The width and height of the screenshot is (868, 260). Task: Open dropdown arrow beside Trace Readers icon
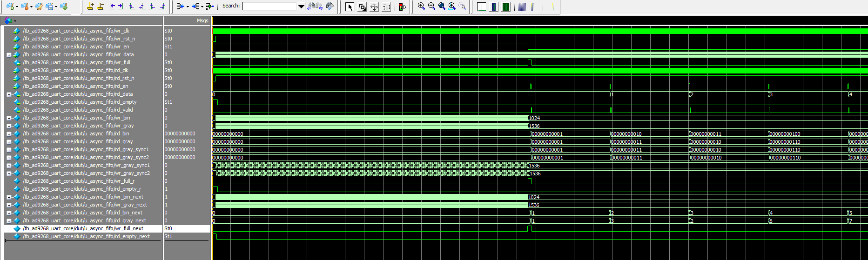pyautogui.click(x=202, y=7)
